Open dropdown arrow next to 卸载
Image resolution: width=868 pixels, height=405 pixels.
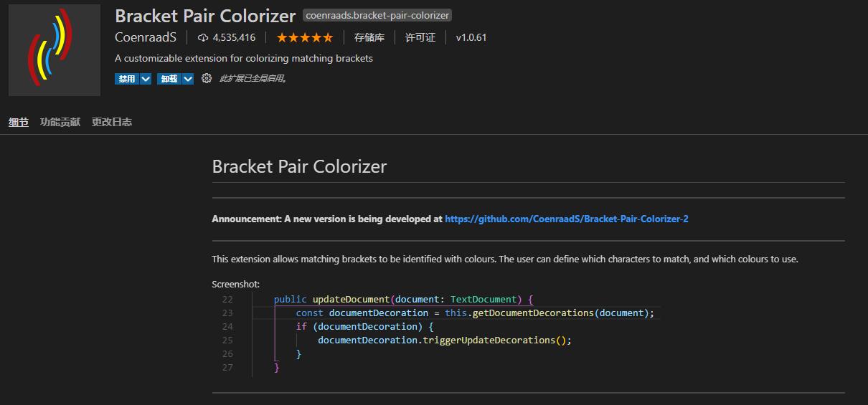[x=188, y=79]
